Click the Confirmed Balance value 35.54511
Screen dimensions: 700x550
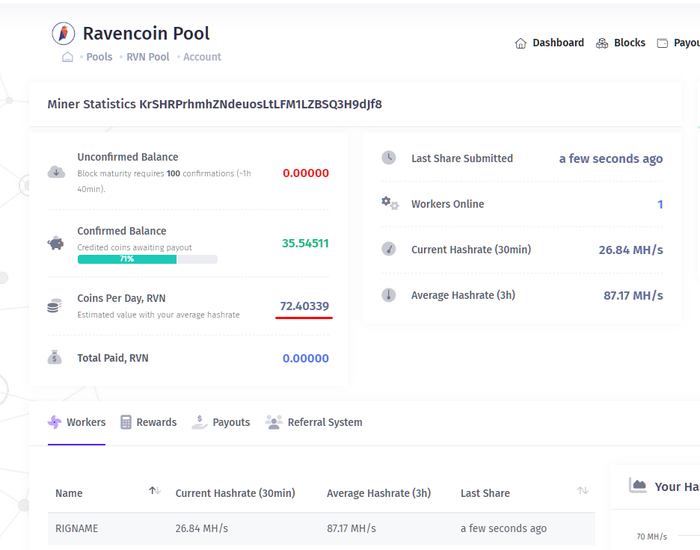click(x=305, y=243)
